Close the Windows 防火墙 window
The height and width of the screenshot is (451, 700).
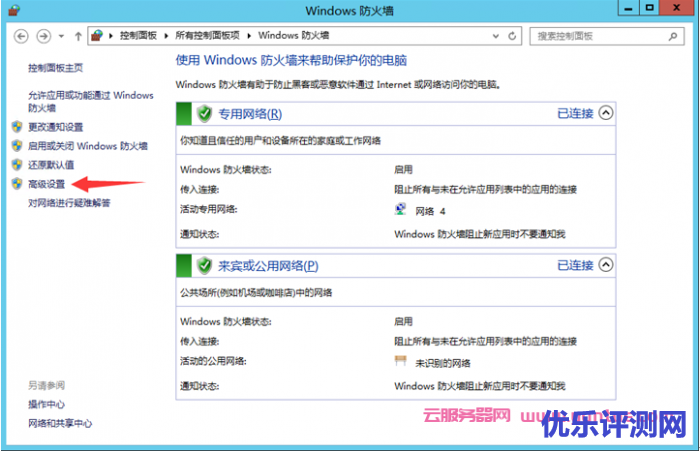pos(676,8)
